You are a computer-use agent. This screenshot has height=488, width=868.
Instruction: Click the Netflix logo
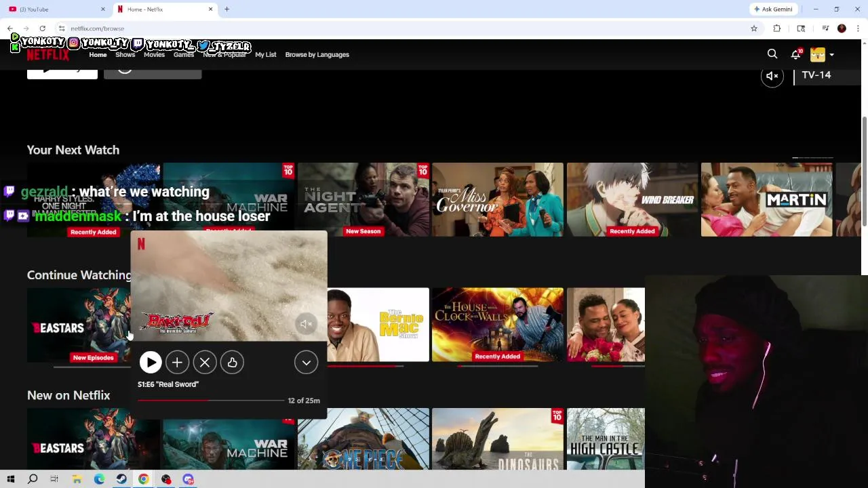(48, 55)
